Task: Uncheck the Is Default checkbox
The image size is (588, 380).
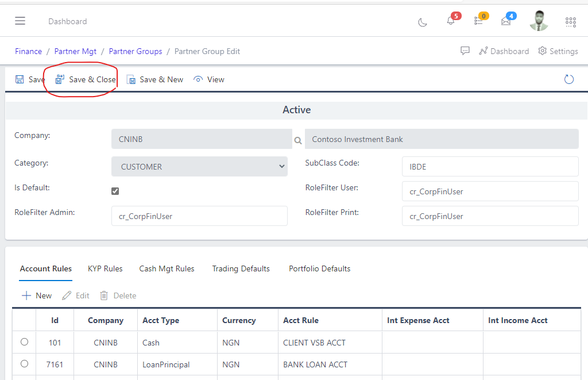Action: [115, 190]
